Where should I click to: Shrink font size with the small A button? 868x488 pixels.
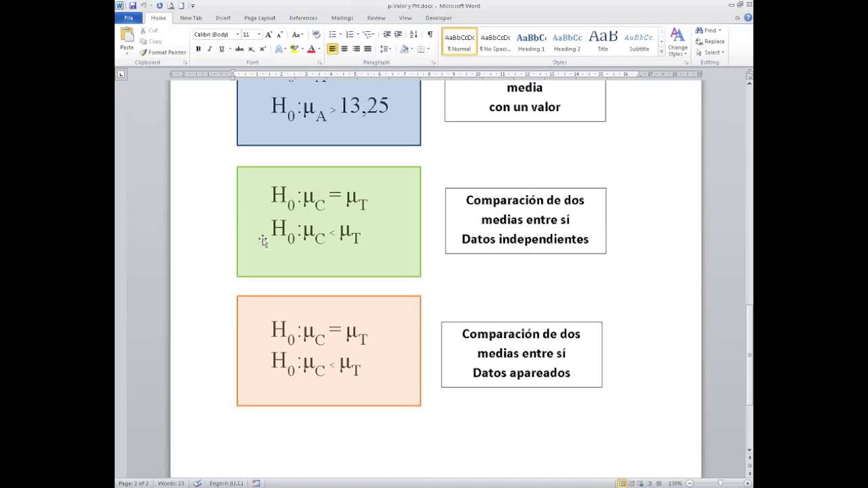(x=279, y=35)
